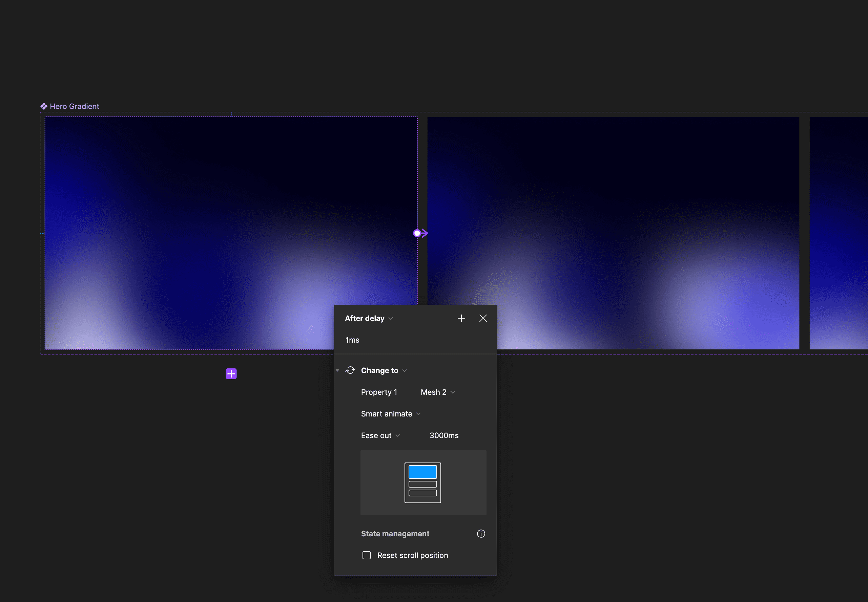
Task: Click the 3000ms duration field
Action: tap(444, 435)
